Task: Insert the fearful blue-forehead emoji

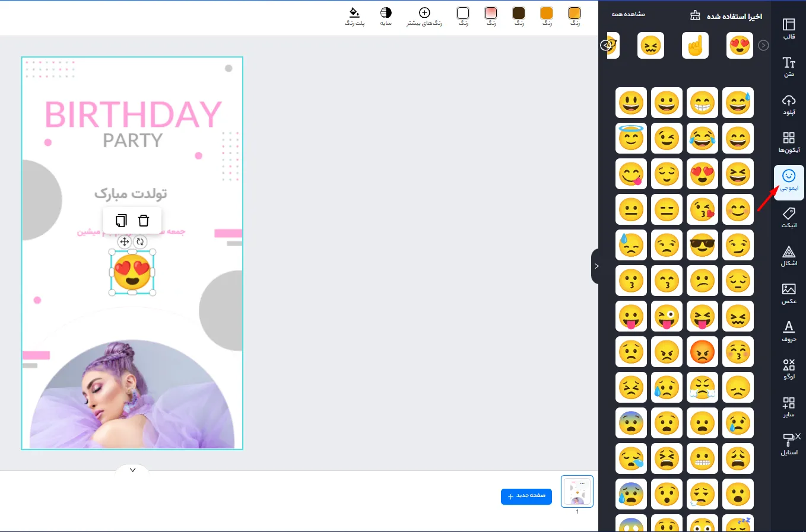Action: [631, 423]
